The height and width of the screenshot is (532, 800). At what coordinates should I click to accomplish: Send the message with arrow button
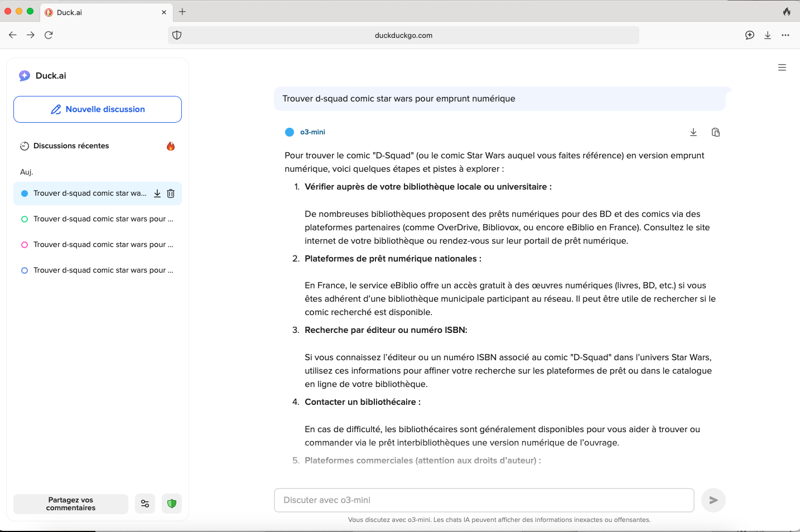point(713,500)
